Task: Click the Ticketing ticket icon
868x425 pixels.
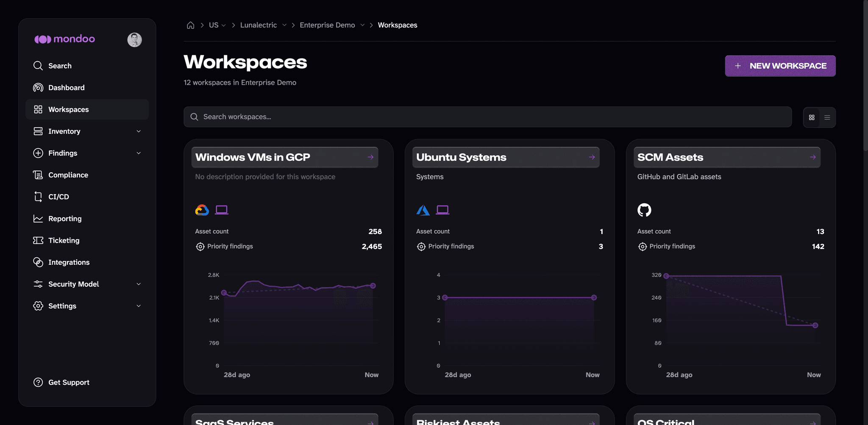Action: (x=38, y=240)
